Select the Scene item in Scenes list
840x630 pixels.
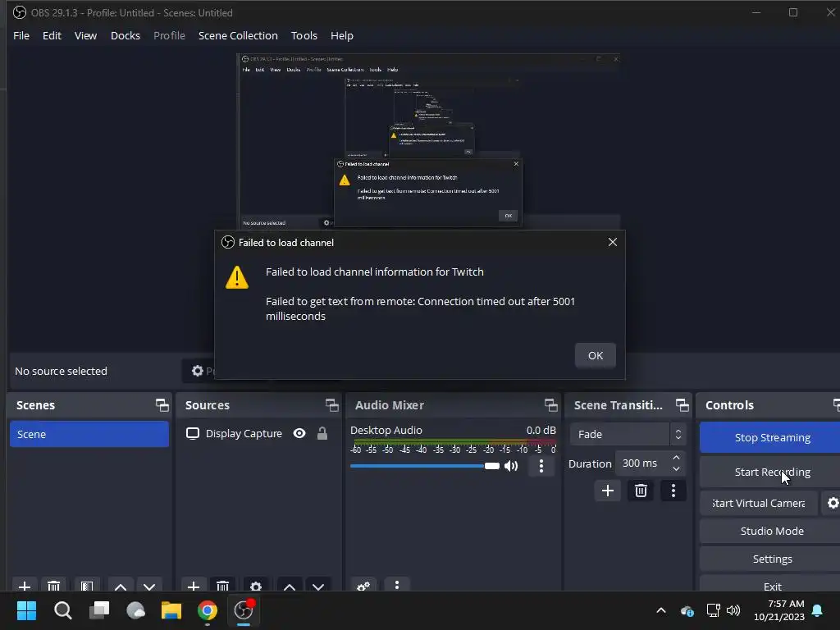coord(89,434)
